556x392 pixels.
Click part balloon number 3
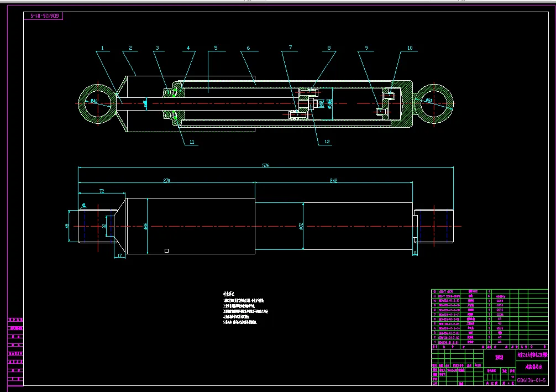pos(157,48)
